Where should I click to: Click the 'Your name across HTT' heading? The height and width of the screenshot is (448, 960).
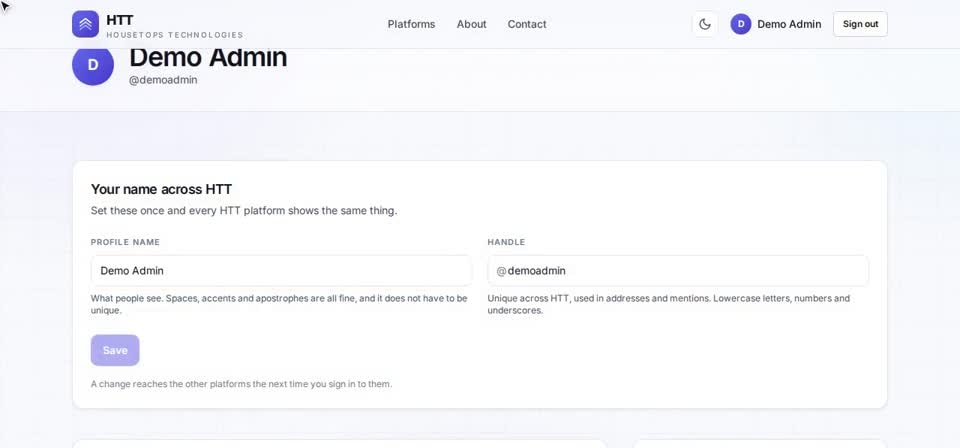point(161,189)
